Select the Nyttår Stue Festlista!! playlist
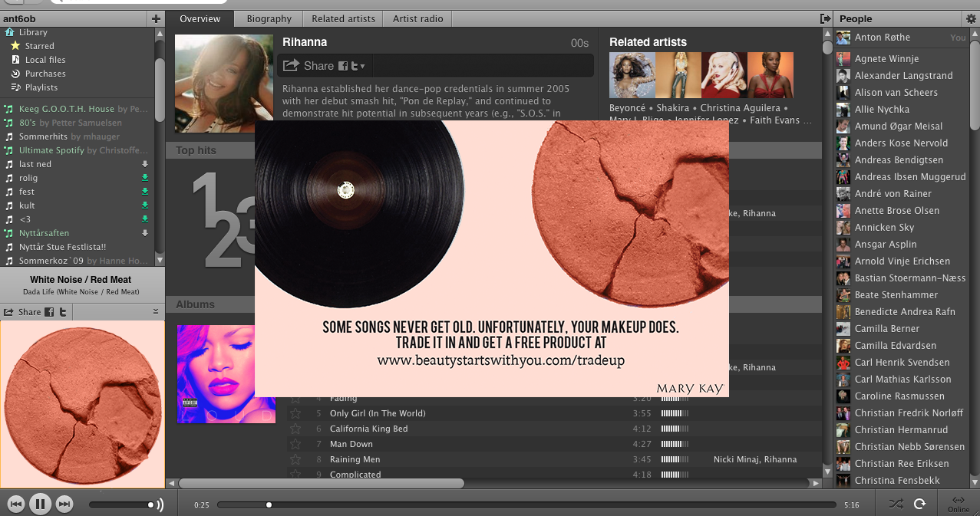The width and height of the screenshot is (980, 516). (x=62, y=247)
